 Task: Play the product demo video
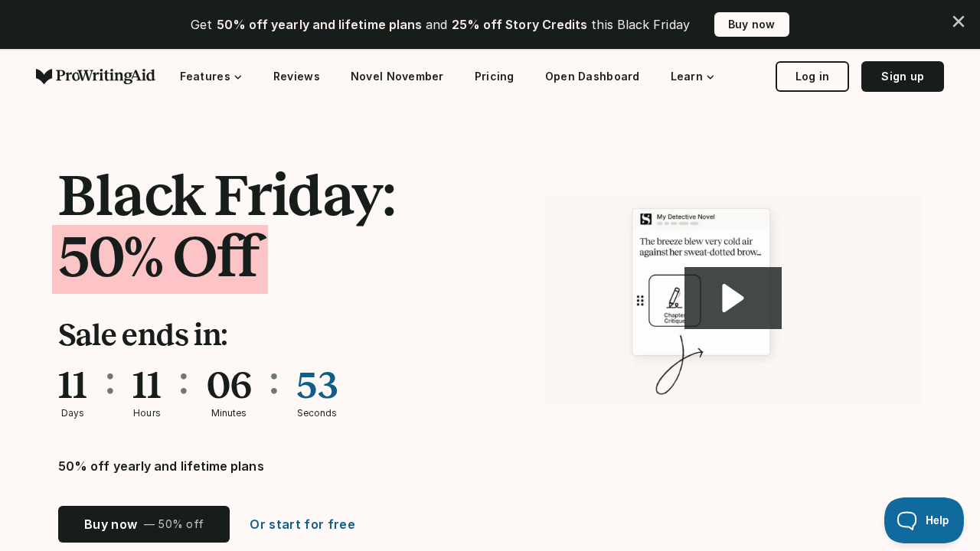point(733,298)
